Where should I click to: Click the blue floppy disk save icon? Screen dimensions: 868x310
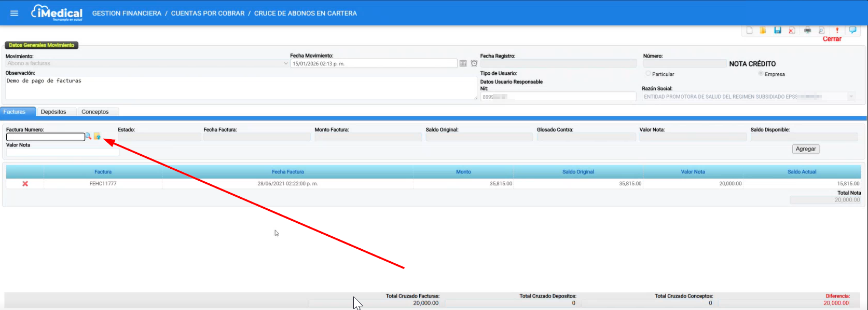coord(777,30)
